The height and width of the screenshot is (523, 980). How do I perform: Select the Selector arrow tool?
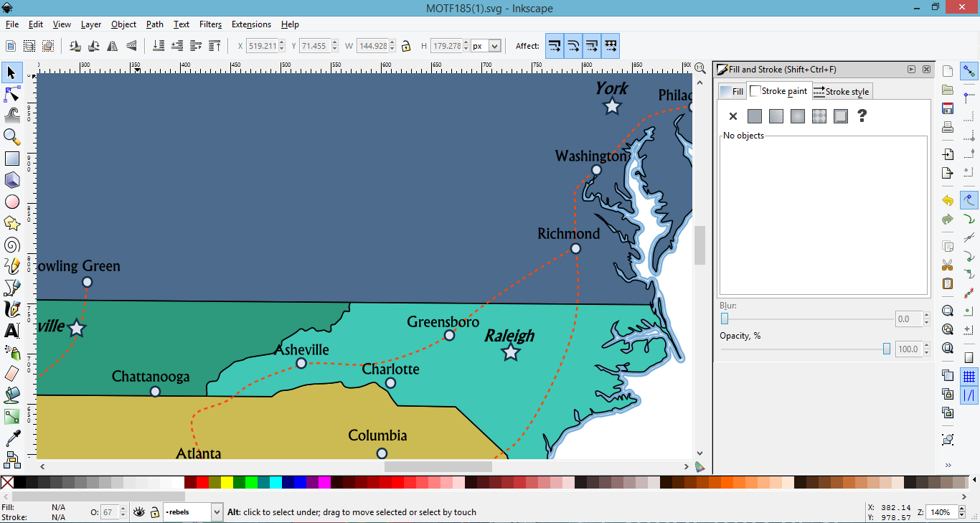[x=11, y=72]
